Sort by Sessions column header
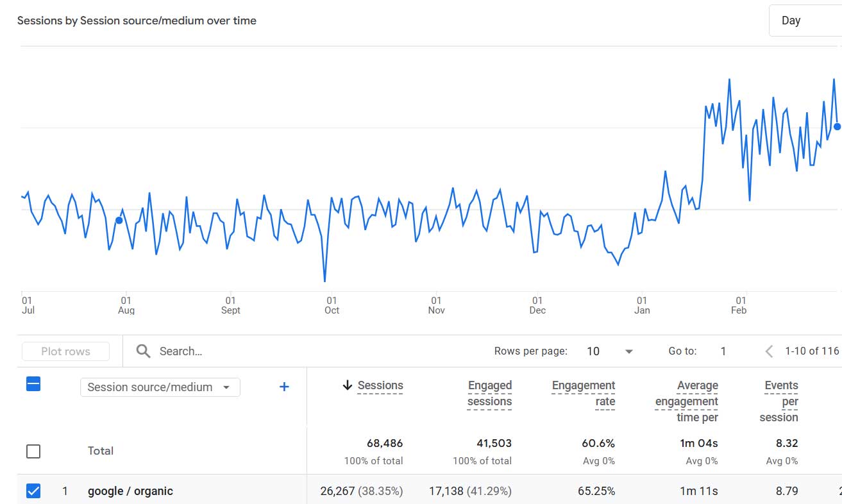 click(x=380, y=385)
